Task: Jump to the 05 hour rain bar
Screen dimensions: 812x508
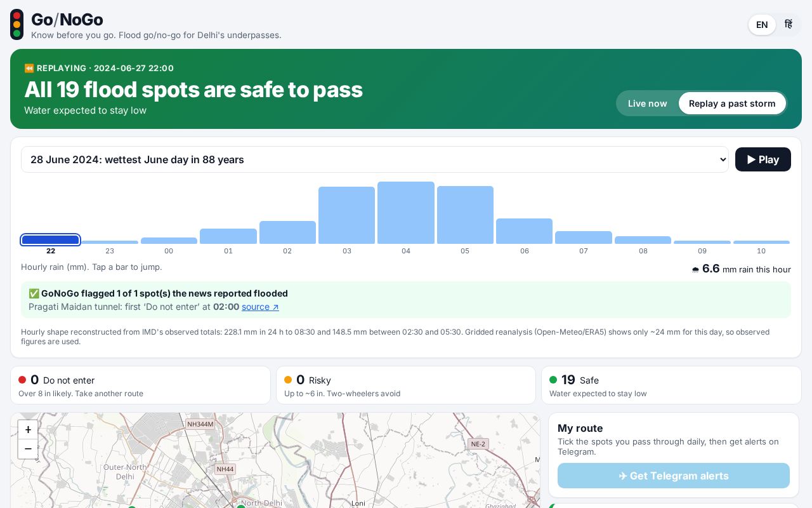Action: (x=465, y=215)
